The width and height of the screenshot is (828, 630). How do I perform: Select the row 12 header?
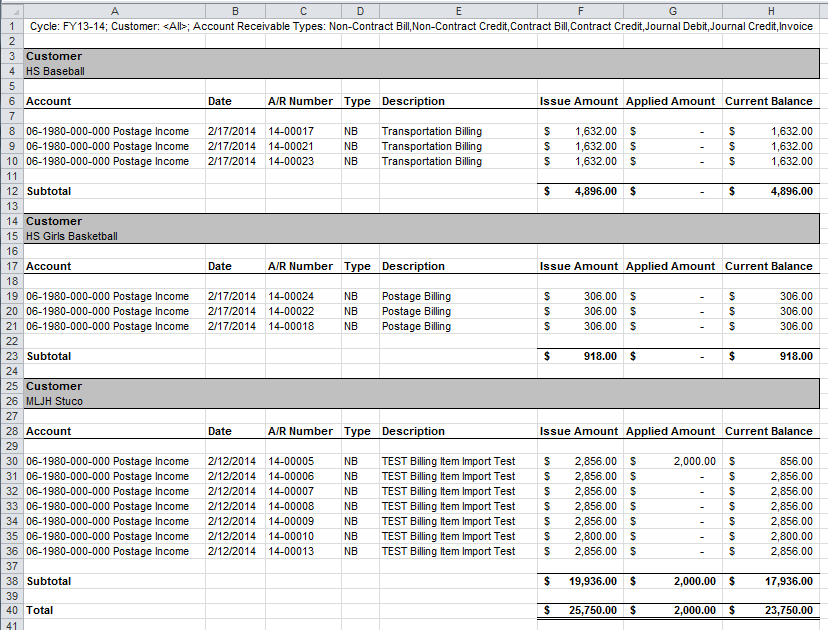11,191
